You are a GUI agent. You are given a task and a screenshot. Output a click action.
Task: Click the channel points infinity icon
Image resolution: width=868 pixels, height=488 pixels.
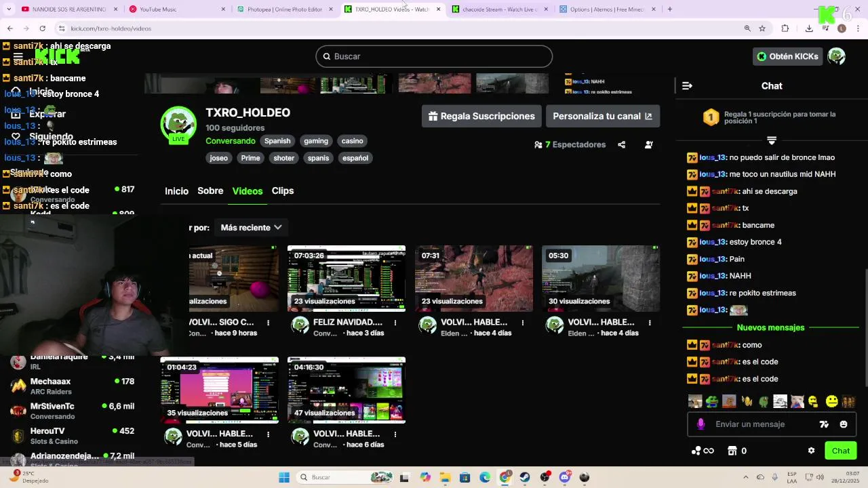[x=703, y=451]
